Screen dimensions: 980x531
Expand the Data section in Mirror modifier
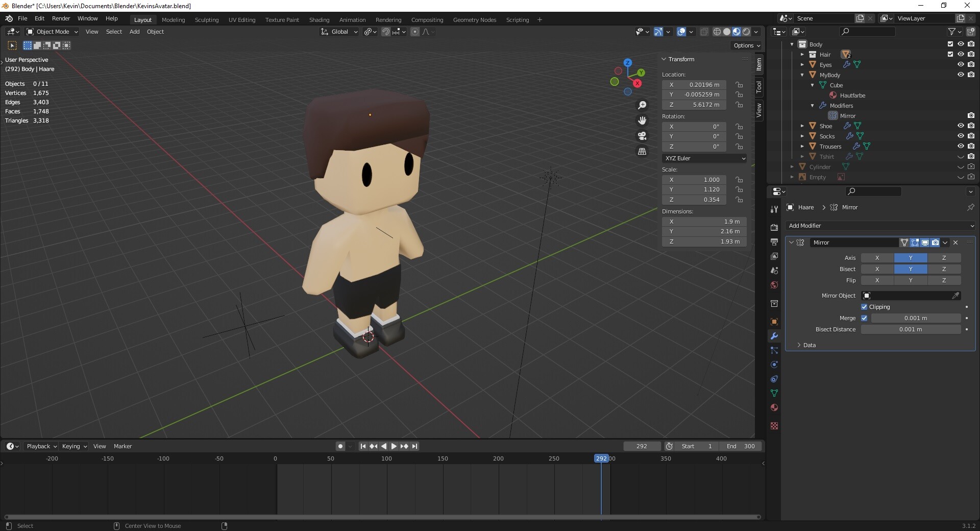809,345
